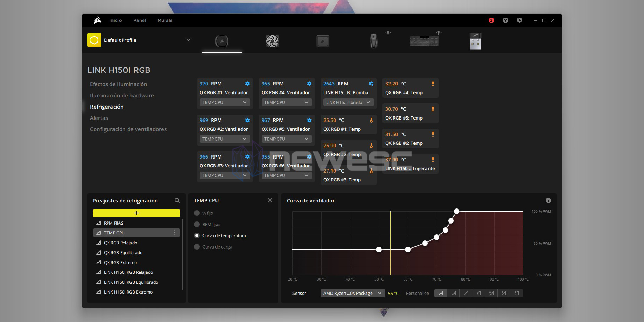Click pump settings icon on Bomba tile
The width and height of the screenshot is (644, 322).
(x=371, y=84)
